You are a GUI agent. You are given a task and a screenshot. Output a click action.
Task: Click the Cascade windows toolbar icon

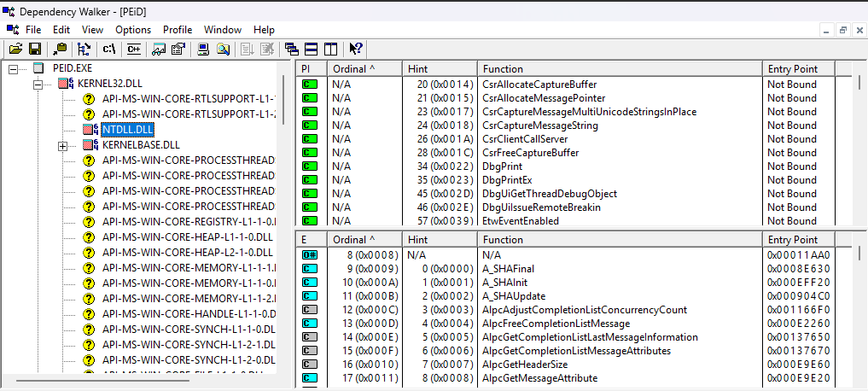(292, 50)
